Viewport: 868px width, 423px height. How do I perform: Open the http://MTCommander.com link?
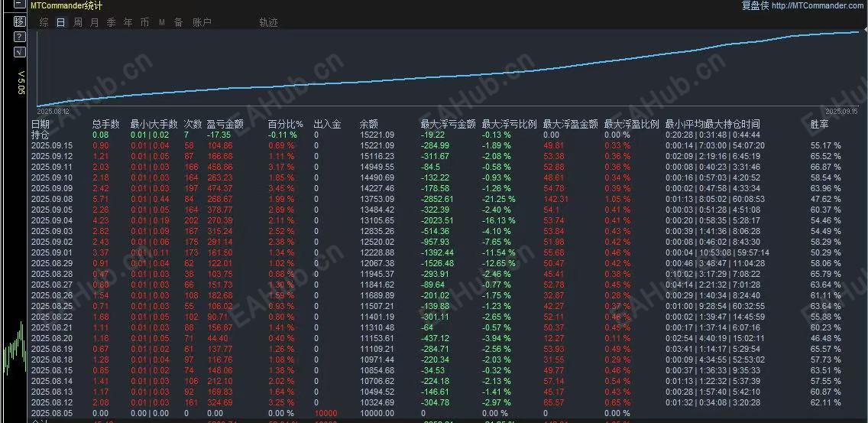pos(819,5)
